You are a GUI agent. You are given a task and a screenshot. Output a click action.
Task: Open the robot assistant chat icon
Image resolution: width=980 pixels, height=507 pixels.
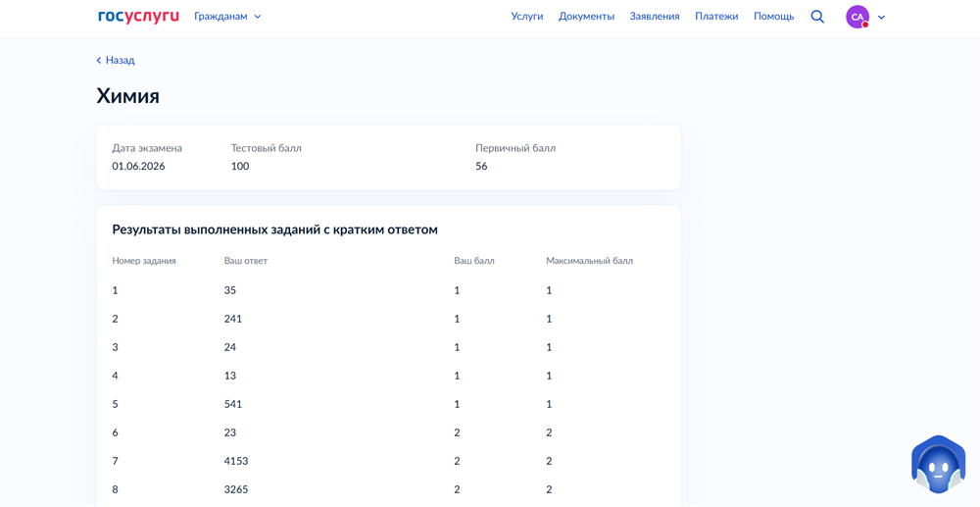point(938,465)
